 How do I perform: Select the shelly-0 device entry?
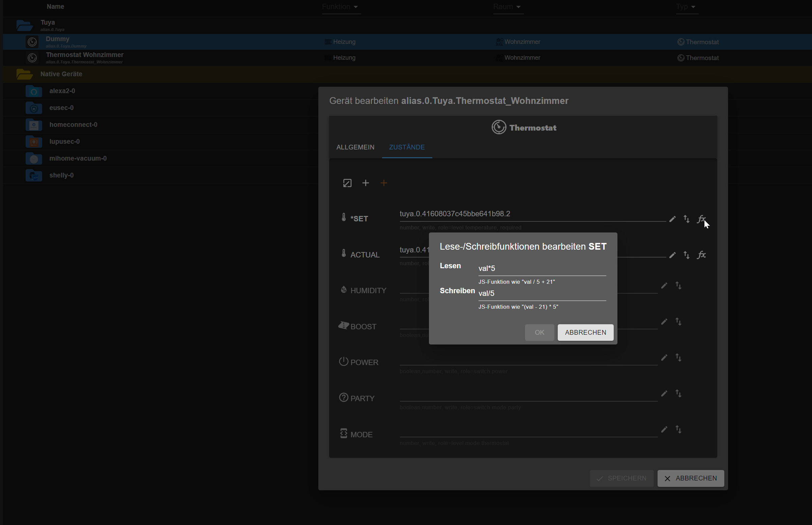(62, 175)
